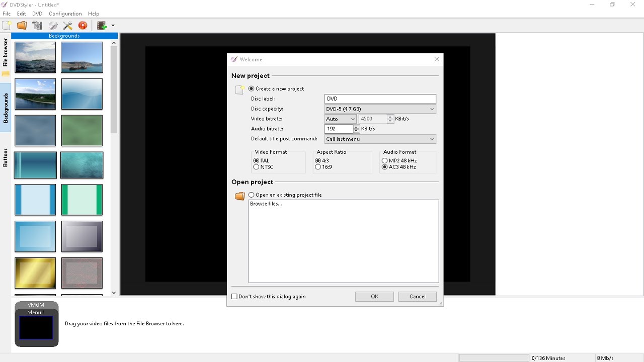Open the DVD menu

[37, 14]
